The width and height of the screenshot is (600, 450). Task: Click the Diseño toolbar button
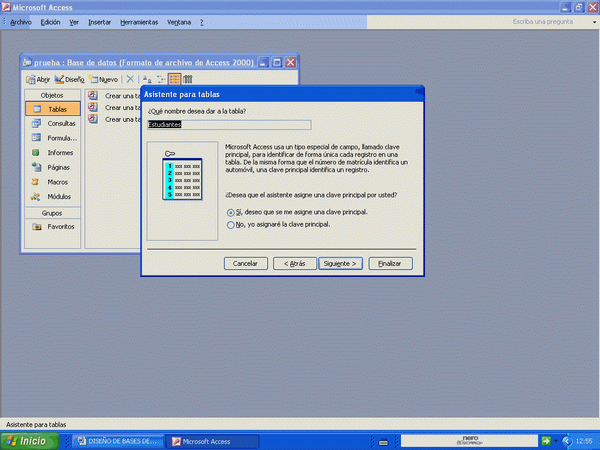click(70, 79)
